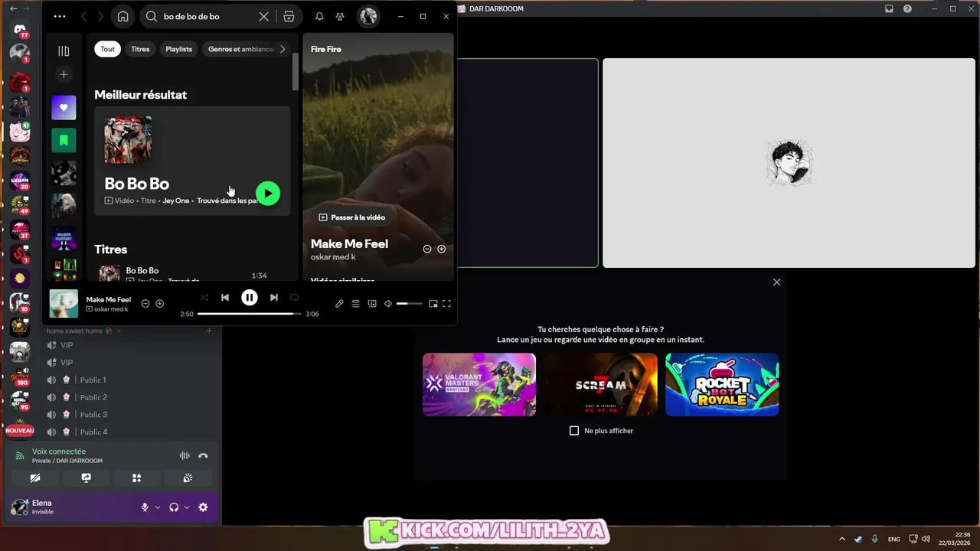Adjust the Spotify volume slider

(410, 304)
